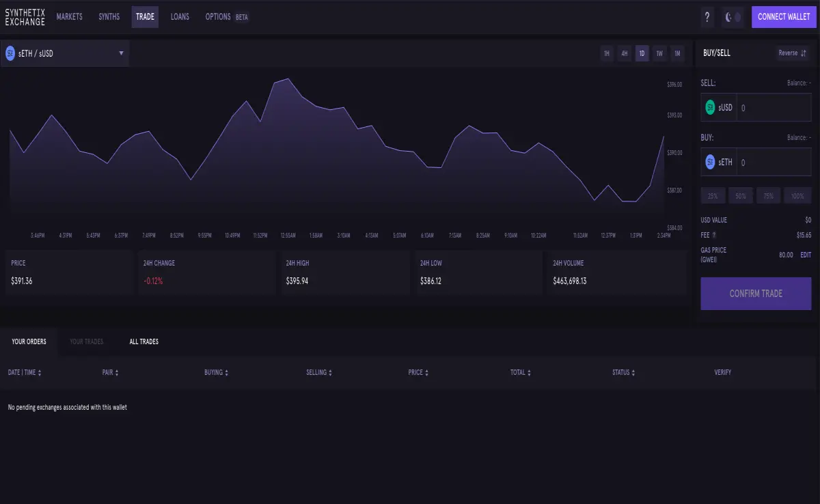Sort orders by Pair column
Image resolution: width=820 pixels, height=504 pixels.
tap(110, 372)
